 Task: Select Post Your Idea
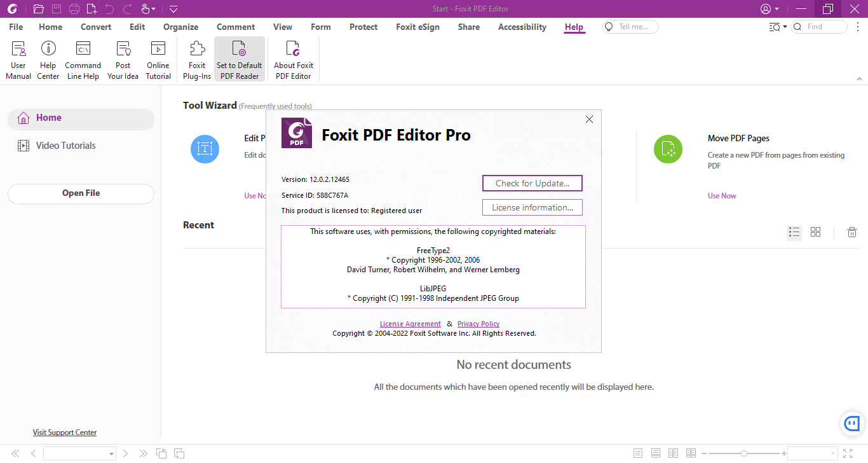coord(122,59)
